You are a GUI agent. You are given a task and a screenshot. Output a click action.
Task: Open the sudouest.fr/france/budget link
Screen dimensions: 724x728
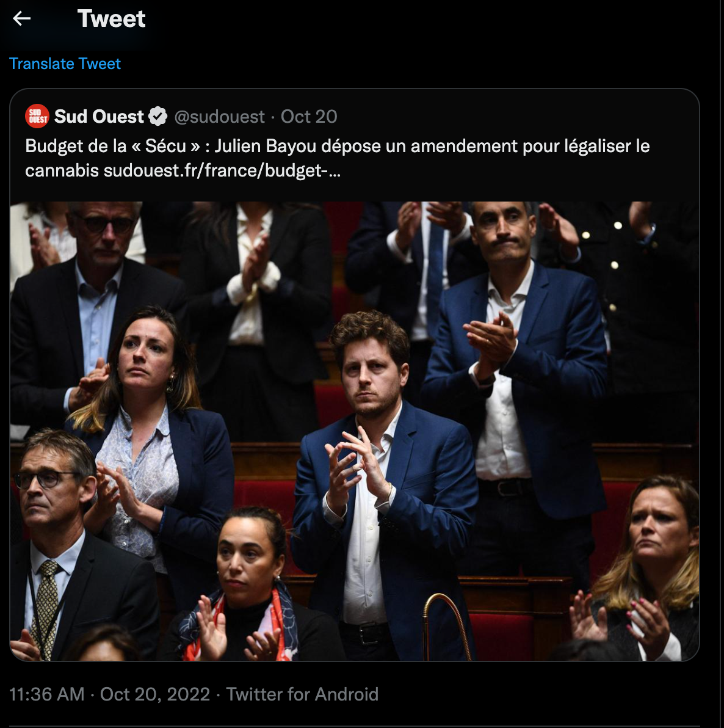click(x=222, y=170)
